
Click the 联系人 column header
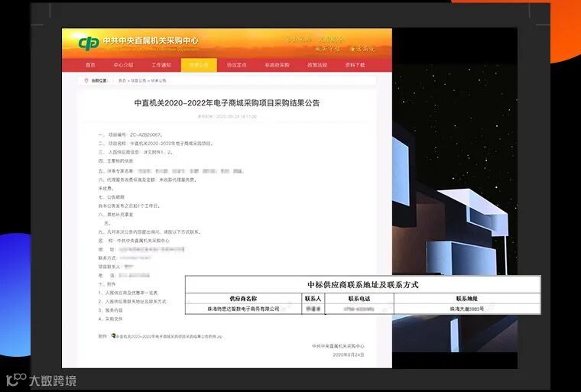click(313, 298)
